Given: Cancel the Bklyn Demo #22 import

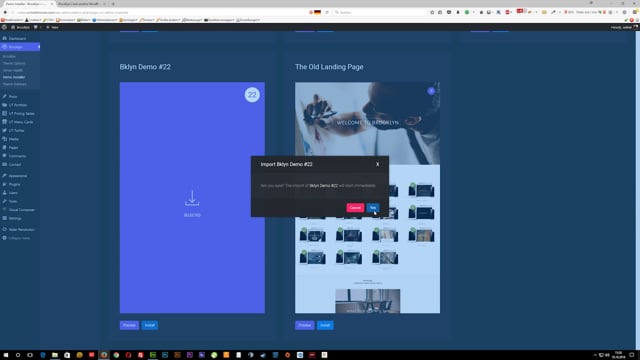Looking at the screenshot, I should coord(355,208).
